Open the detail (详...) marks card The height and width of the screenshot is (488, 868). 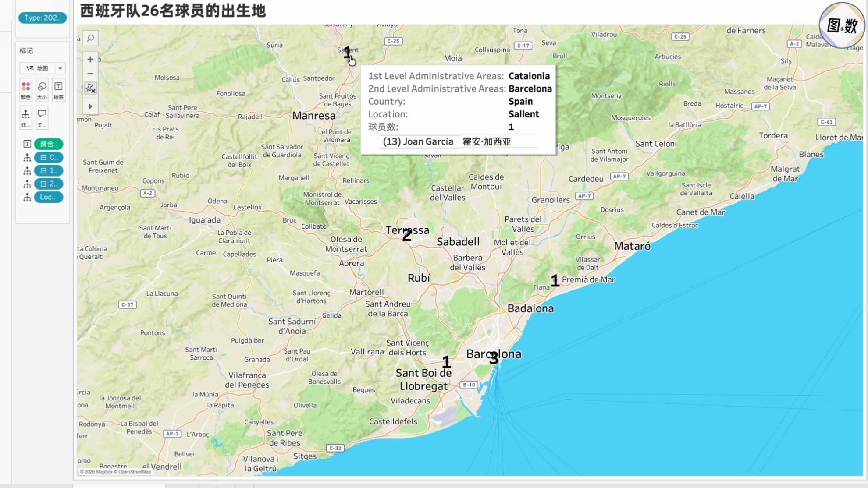coord(26,118)
